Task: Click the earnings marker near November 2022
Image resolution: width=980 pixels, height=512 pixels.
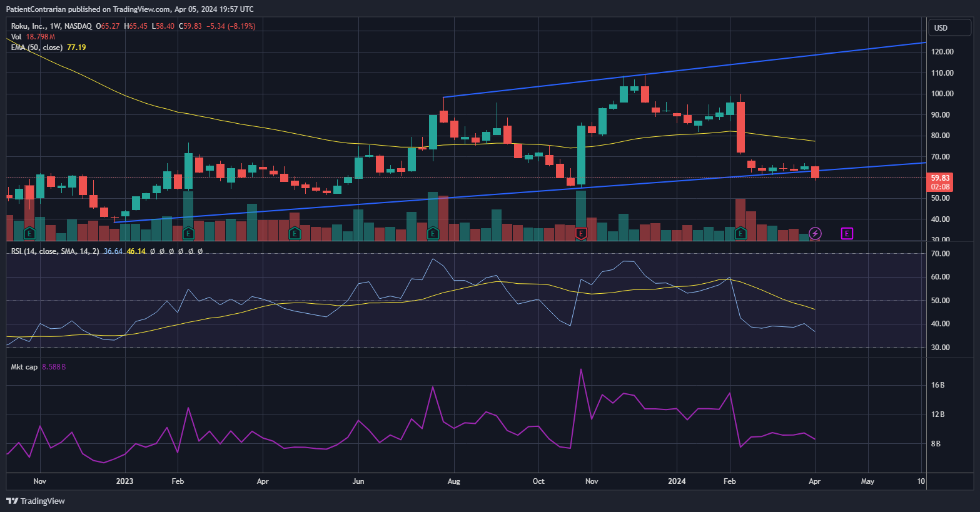Action: (29, 234)
